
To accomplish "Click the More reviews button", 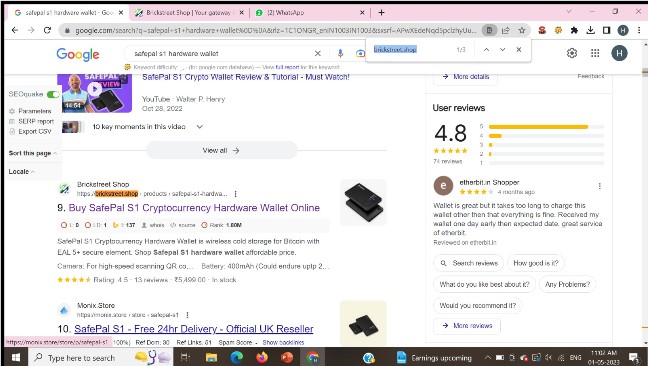I will (x=467, y=326).
